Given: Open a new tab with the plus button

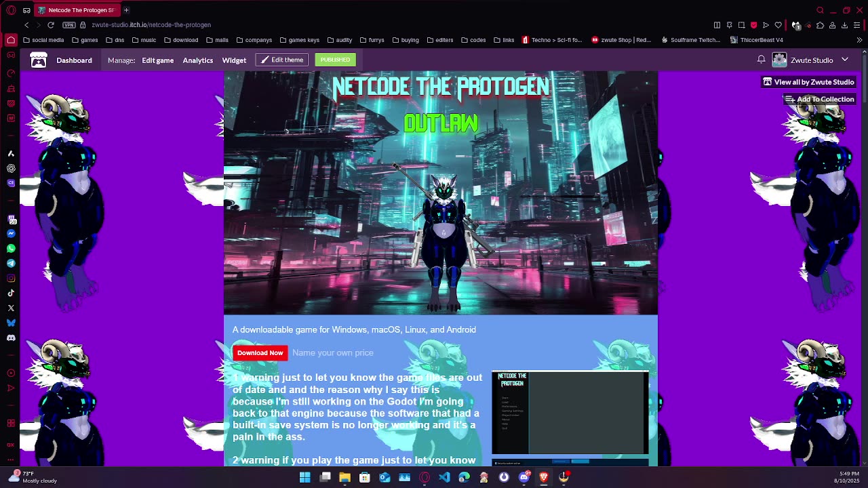Looking at the screenshot, I should 126,10.
